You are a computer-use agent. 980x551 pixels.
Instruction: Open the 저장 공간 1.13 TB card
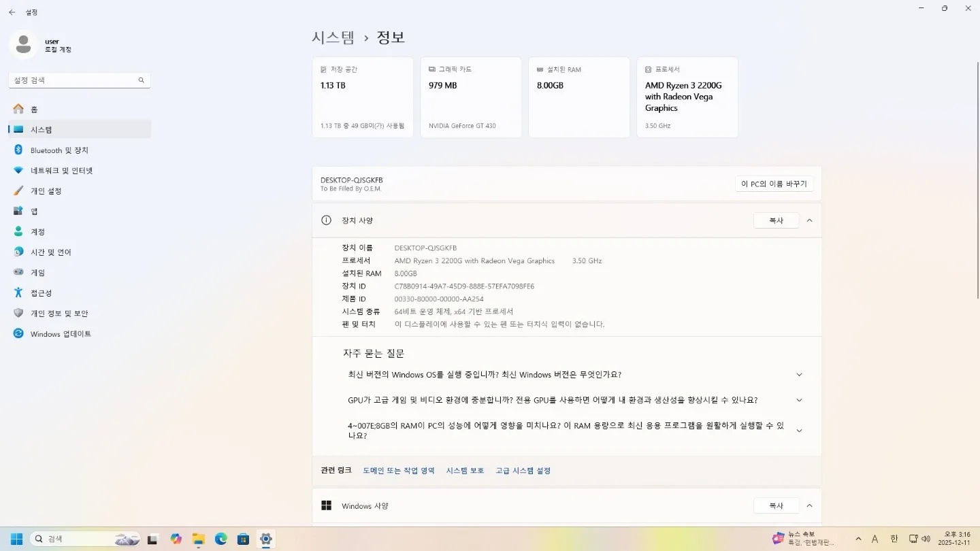pyautogui.click(x=363, y=97)
